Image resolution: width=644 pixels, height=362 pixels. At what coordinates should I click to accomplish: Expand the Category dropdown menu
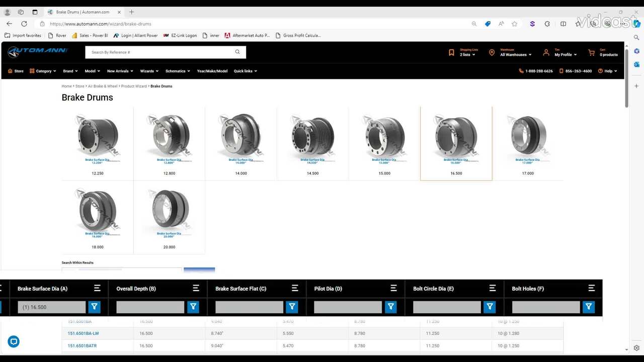pos(43,71)
